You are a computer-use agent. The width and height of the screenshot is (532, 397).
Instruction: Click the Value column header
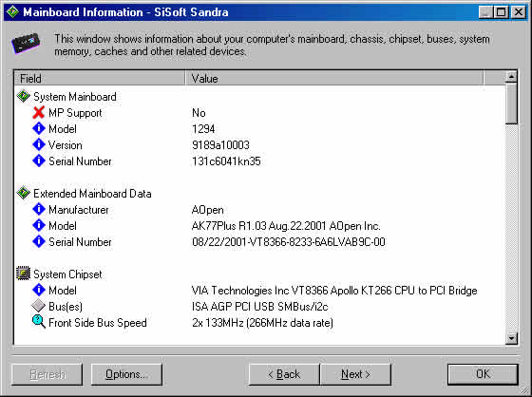tap(334, 79)
